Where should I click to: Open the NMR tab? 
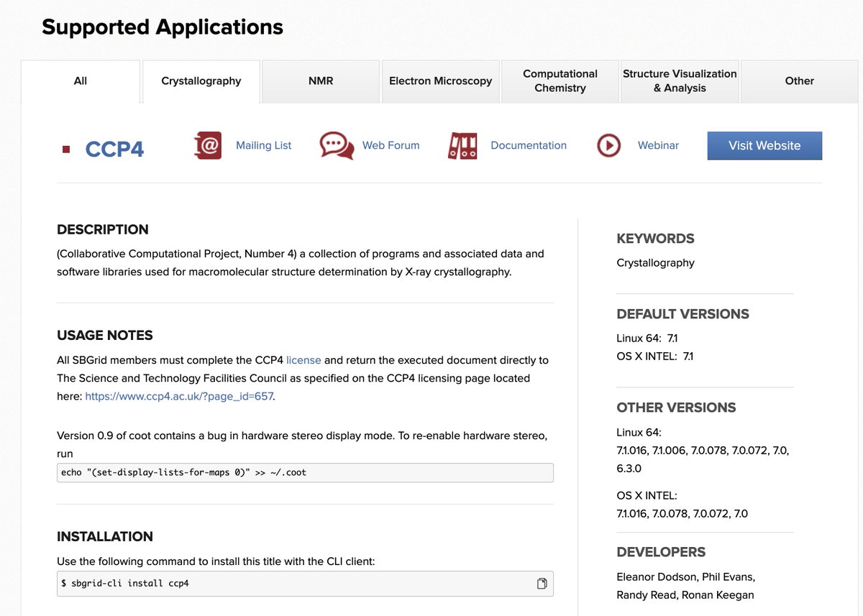(x=321, y=81)
